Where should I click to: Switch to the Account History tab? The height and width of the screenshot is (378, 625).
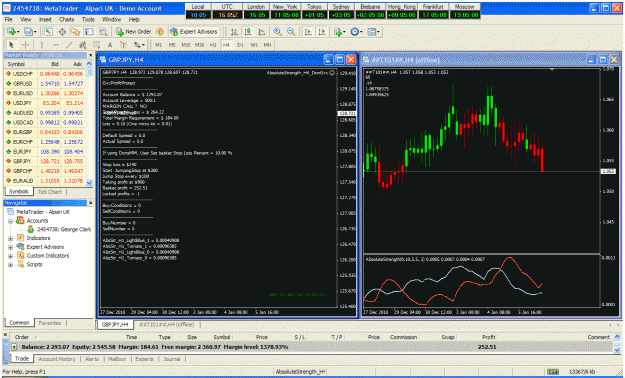point(57,359)
